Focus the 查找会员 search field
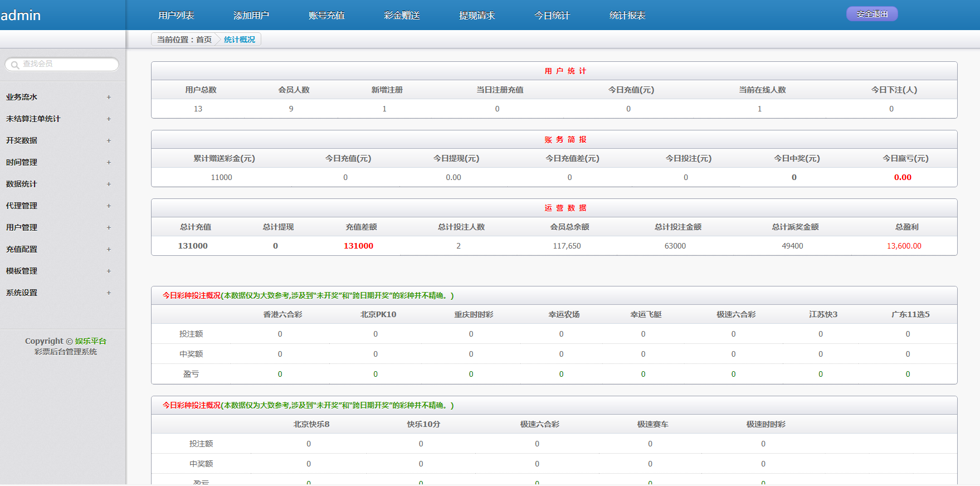Viewport: 980px width, 486px height. pyautogui.click(x=67, y=64)
